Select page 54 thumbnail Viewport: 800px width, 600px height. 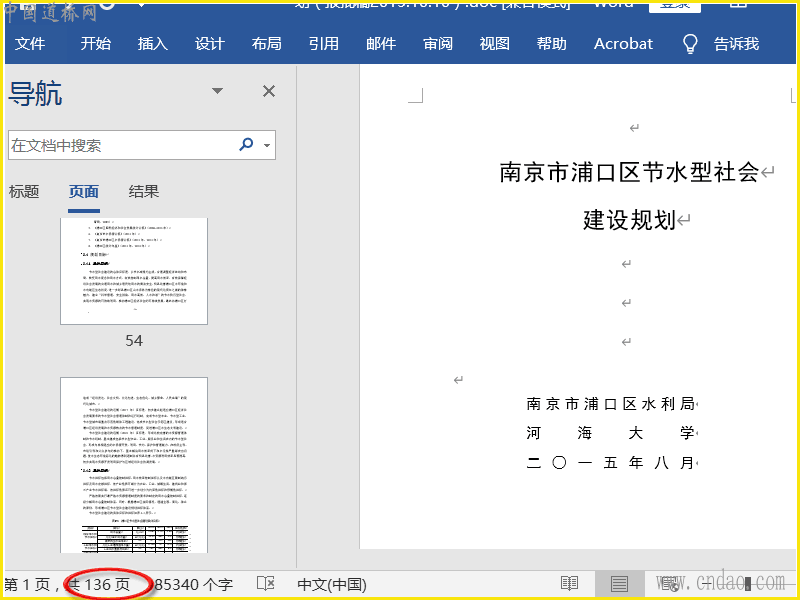(134, 271)
